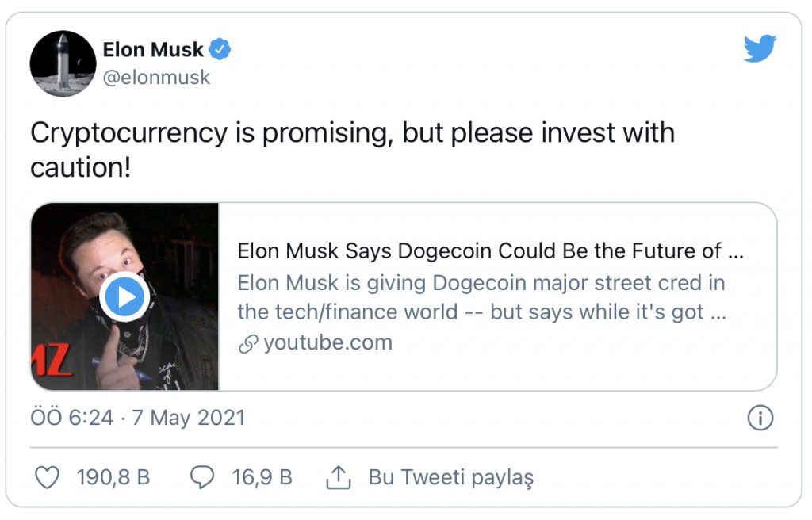The height and width of the screenshot is (520, 812).
Task: Open the @elonmusk handle link
Action: click(156, 77)
